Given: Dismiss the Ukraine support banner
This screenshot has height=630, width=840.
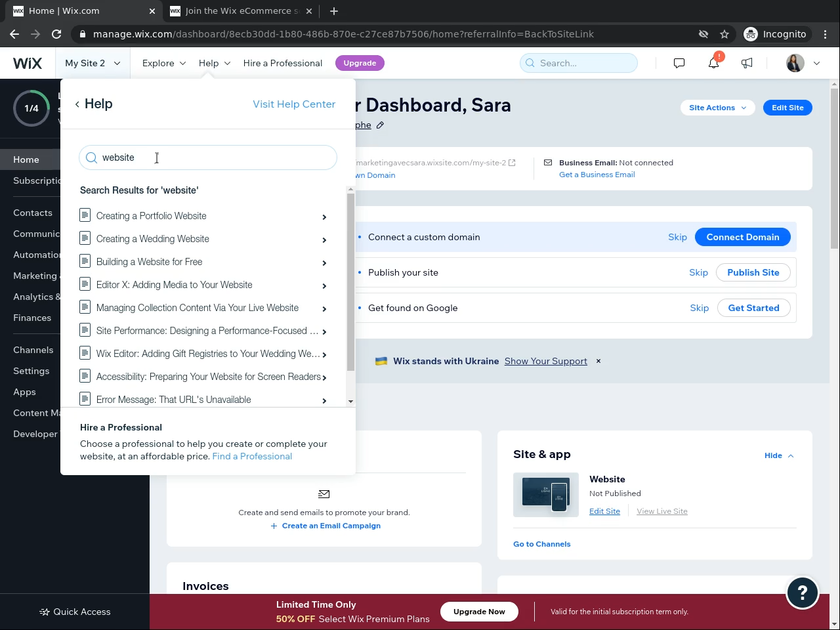Looking at the screenshot, I should click(598, 361).
